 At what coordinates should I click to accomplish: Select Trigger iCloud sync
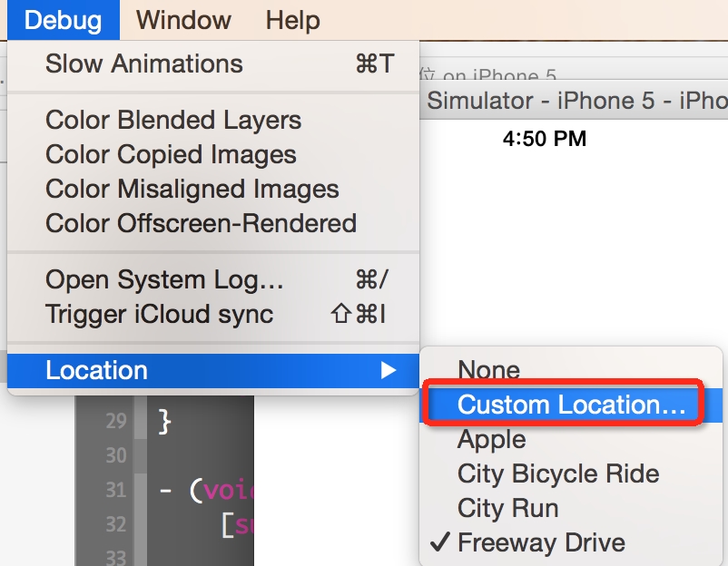pos(213,314)
